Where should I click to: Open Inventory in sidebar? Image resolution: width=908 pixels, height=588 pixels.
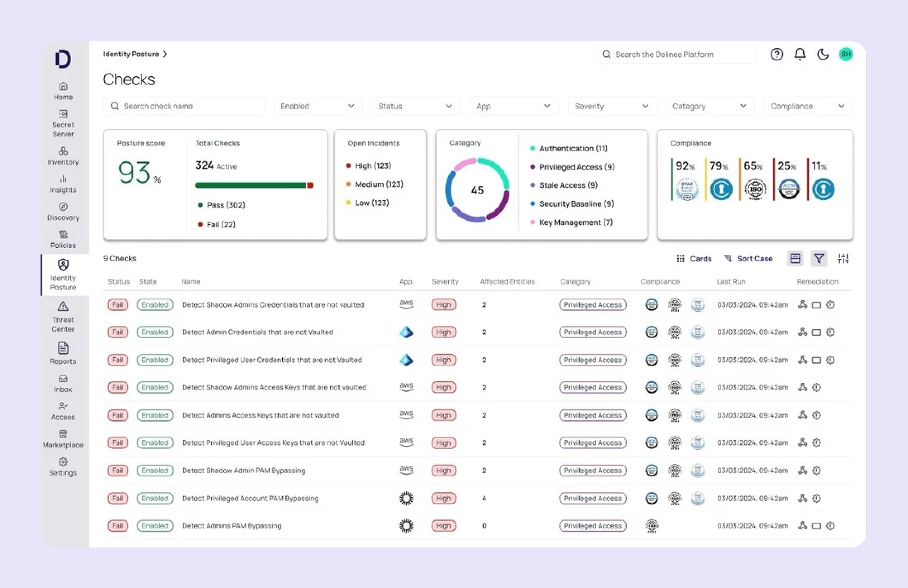tap(63, 156)
